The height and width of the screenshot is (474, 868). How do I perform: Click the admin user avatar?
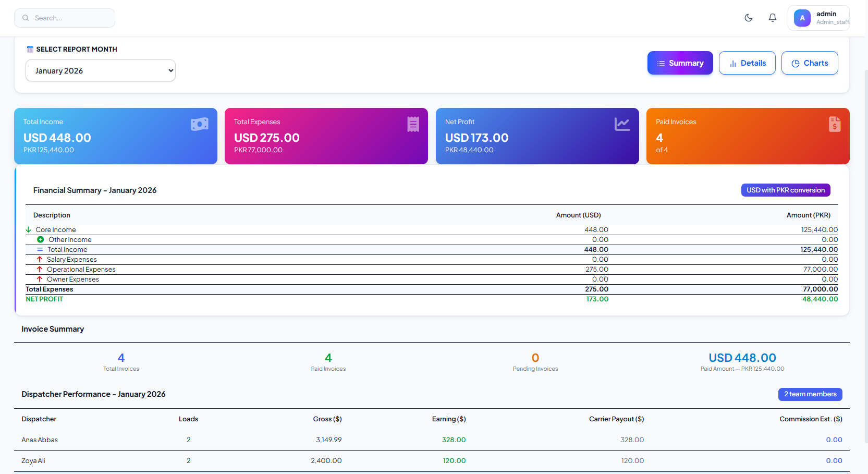(x=802, y=18)
